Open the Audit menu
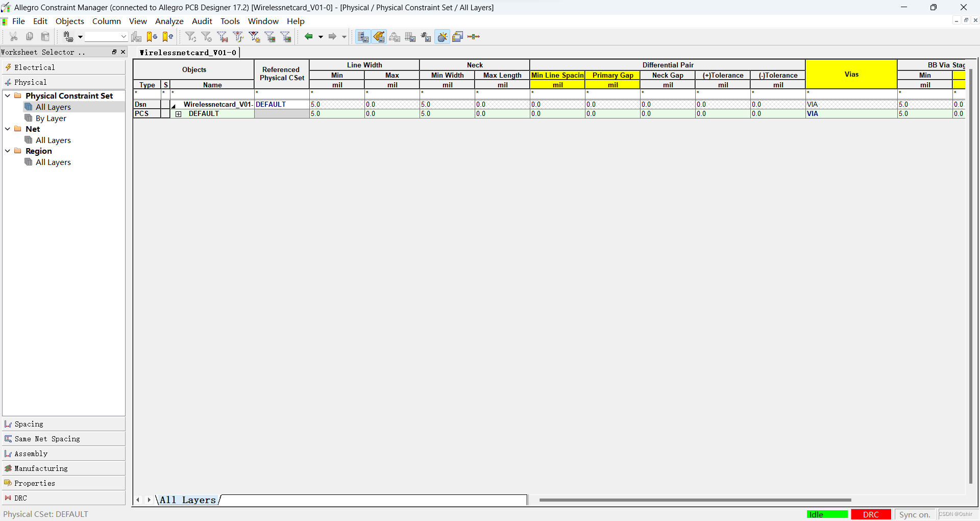 (x=202, y=21)
